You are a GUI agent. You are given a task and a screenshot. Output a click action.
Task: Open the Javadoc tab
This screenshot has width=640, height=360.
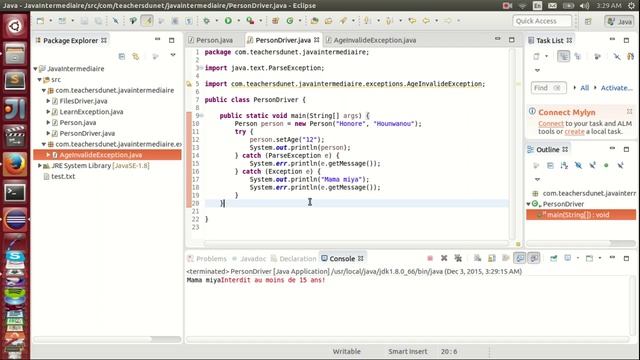click(x=249, y=259)
